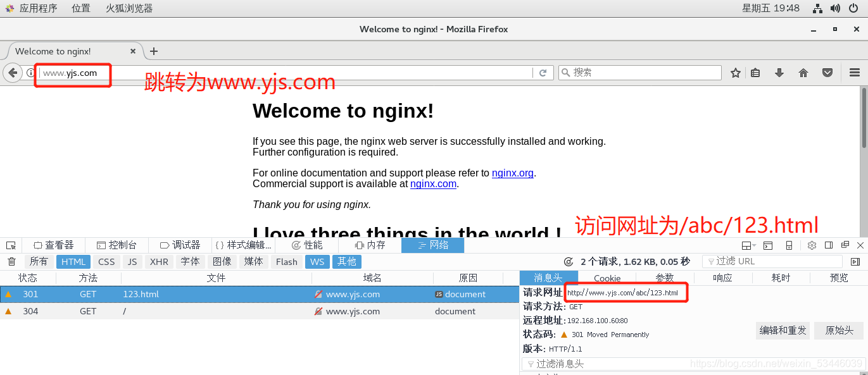Toggle the CSS request filter

(106, 262)
